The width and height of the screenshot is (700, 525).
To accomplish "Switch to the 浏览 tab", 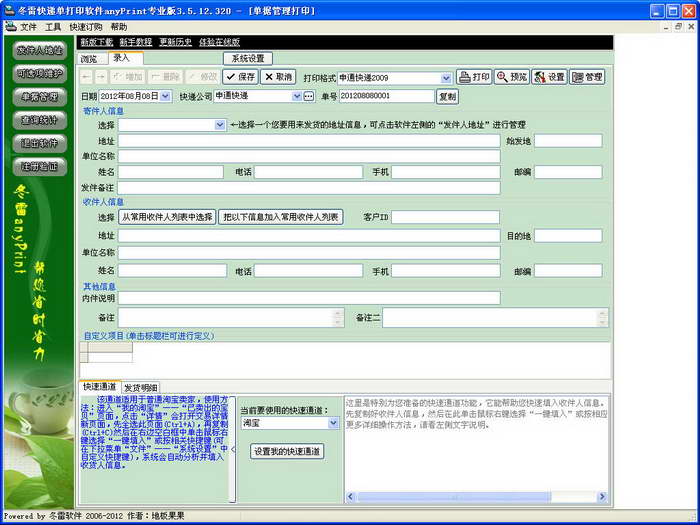I will coord(92,59).
